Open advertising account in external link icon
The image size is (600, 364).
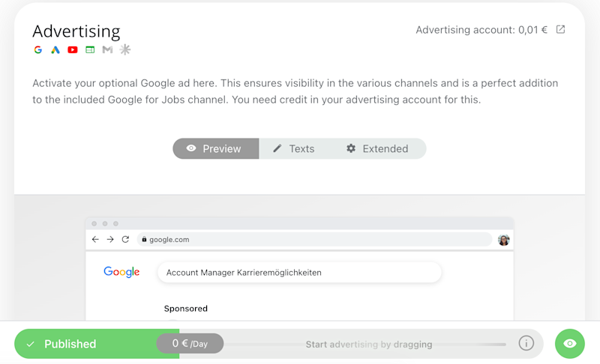[560, 29]
